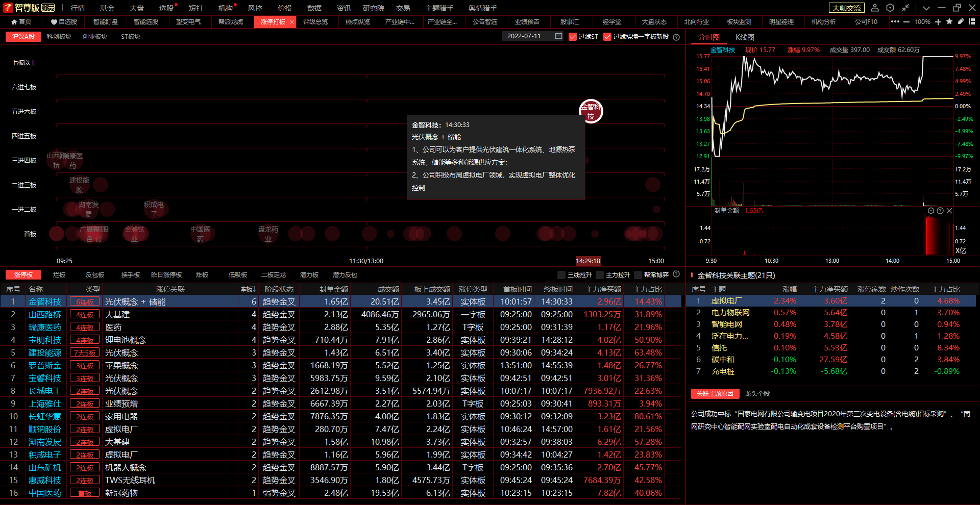Sort themes by 涨幅 column header
Screen dimensions: 980x505
pyautogui.click(x=789, y=289)
